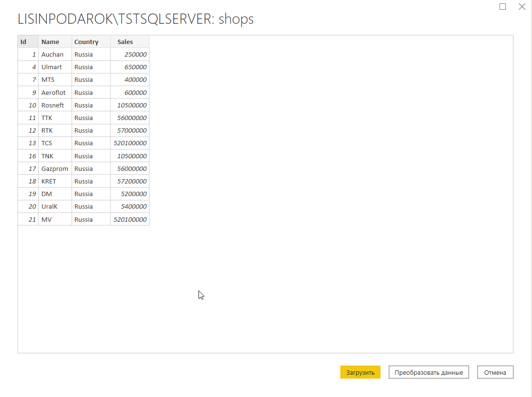Click Russia cell in MV row

click(91, 219)
